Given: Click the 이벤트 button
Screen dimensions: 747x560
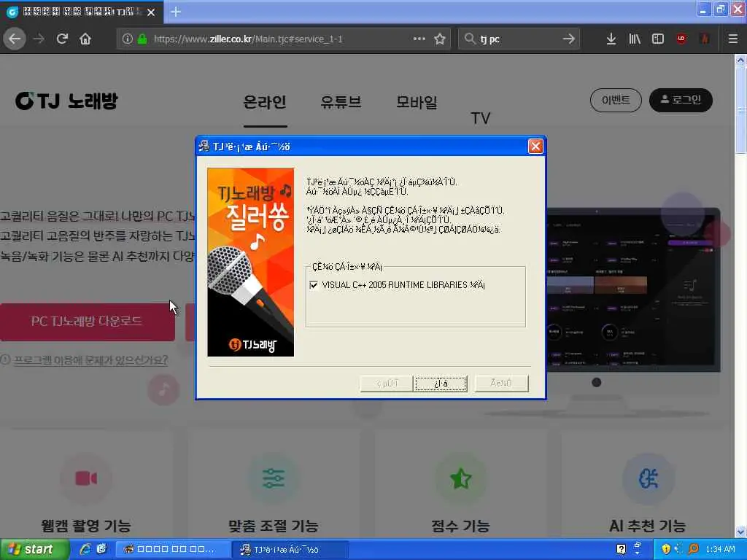Looking at the screenshot, I should pyautogui.click(x=616, y=100).
